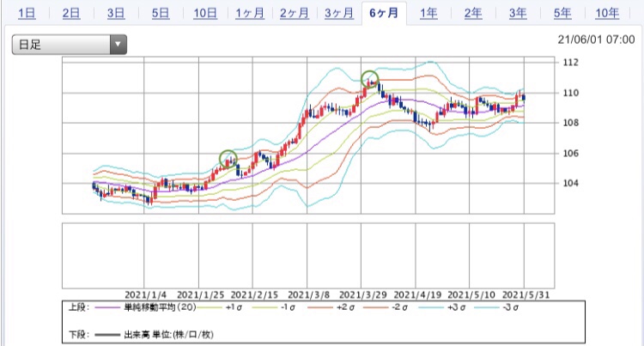Viewport: 644px width, 346px height.
Task: Click the +2σ legend label
Action: 345,307
